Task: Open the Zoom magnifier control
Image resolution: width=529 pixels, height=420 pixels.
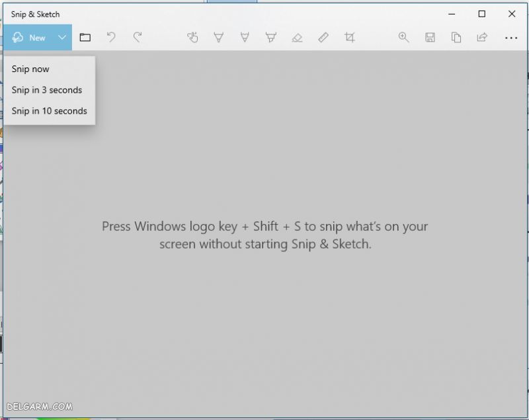Action: [403, 38]
